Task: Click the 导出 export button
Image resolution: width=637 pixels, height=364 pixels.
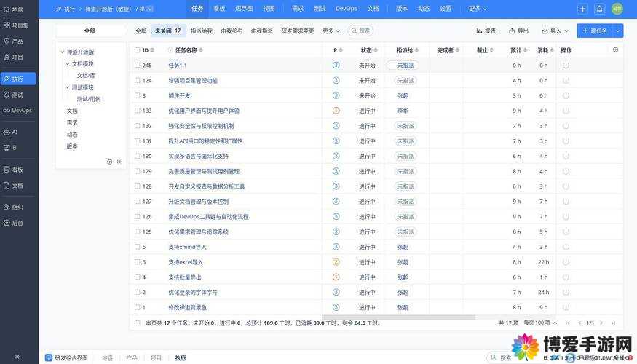Action: click(x=519, y=31)
